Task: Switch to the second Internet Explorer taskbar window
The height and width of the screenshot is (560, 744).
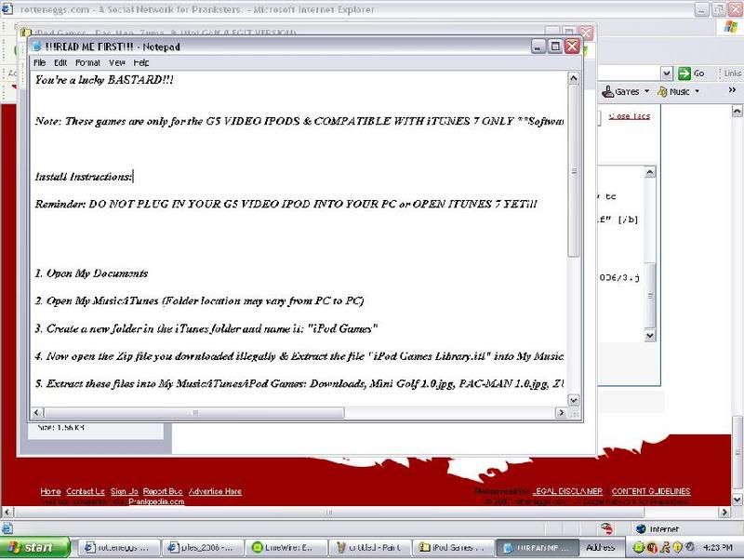Action: coord(203,548)
